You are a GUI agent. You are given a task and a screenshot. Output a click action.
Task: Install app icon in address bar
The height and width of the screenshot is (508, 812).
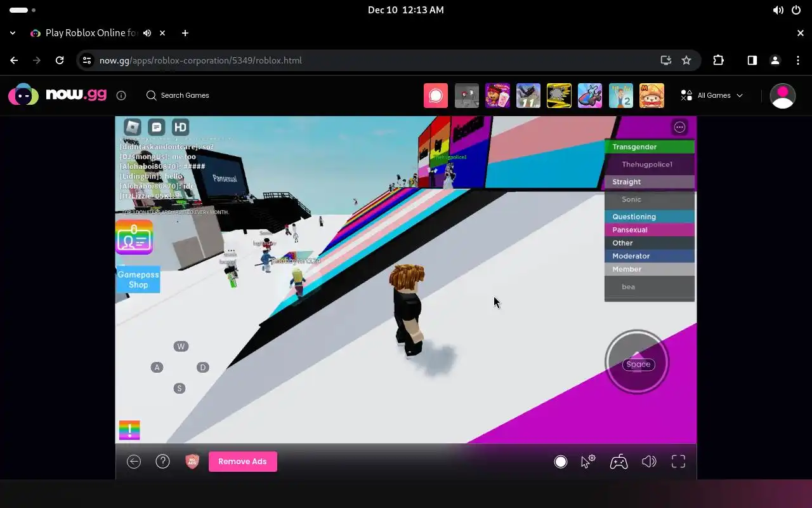(665, 60)
